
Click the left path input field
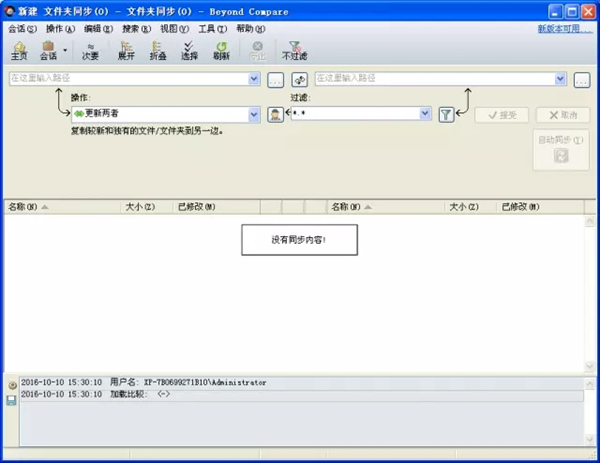click(x=129, y=78)
